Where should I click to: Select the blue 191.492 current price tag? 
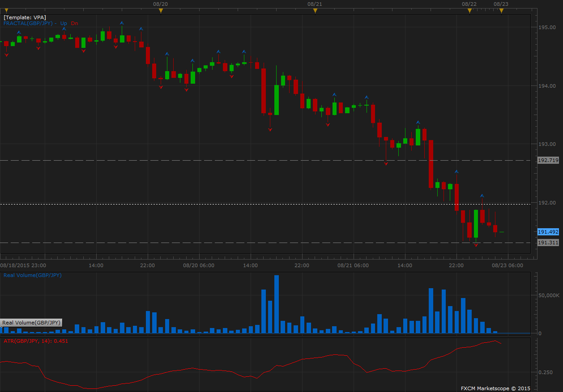click(x=548, y=232)
